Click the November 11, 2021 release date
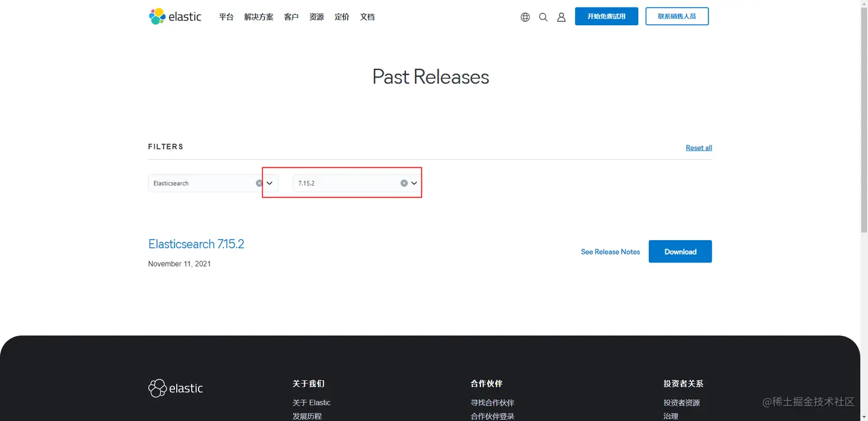The image size is (868, 421). pos(180,264)
